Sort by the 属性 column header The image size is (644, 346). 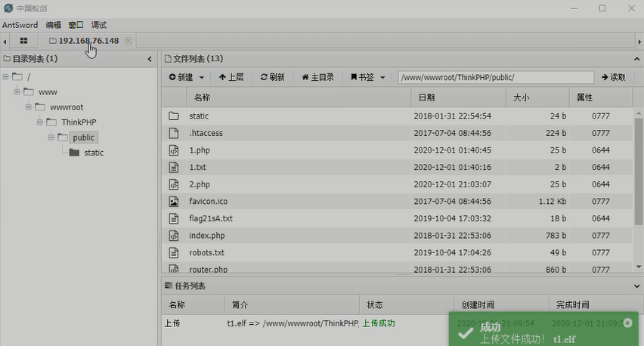584,97
